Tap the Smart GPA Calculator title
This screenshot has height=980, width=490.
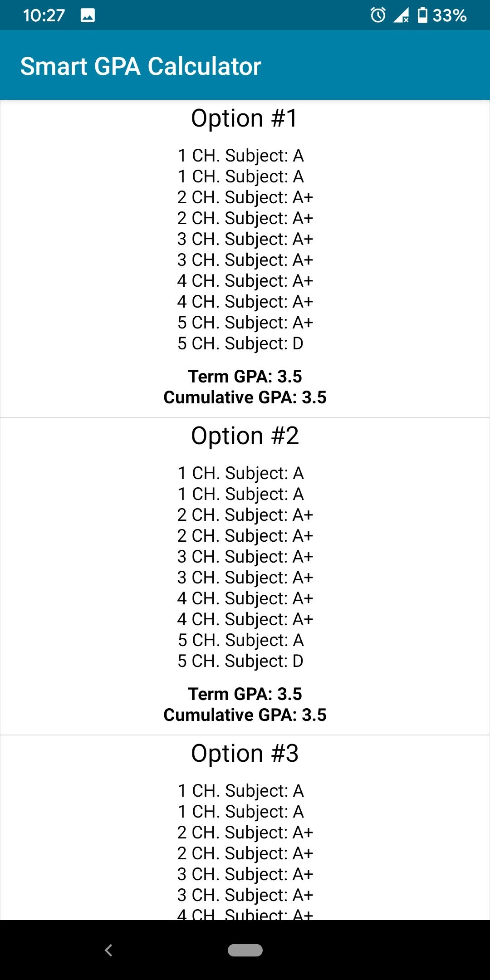[x=141, y=66]
